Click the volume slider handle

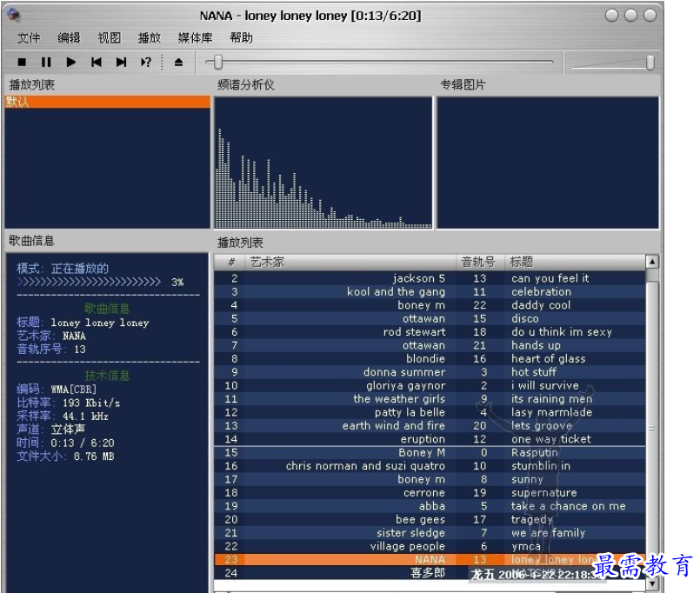(x=650, y=63)
